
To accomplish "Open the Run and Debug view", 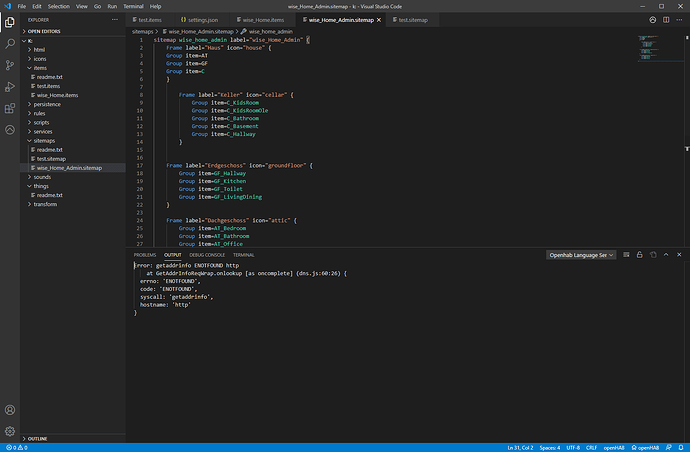I will [10, 85].
